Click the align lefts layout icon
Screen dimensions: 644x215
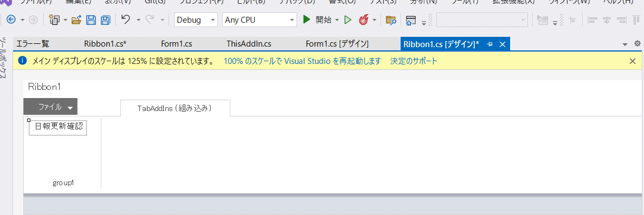point(592,20)
